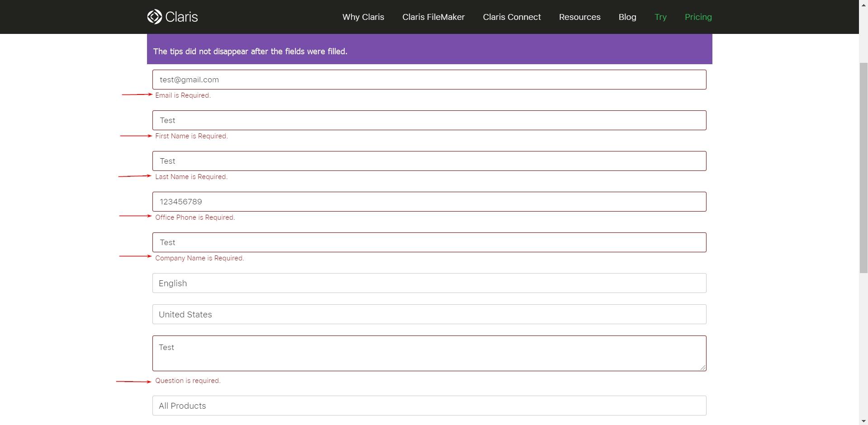
Task: Open the English language dropdown
Action: [x=429, y=283]
